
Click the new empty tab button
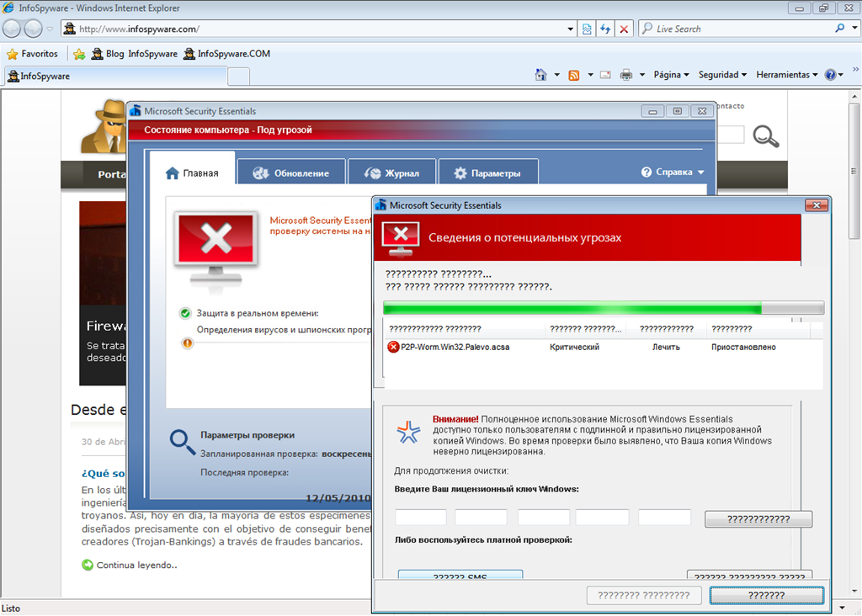(238, 76)
